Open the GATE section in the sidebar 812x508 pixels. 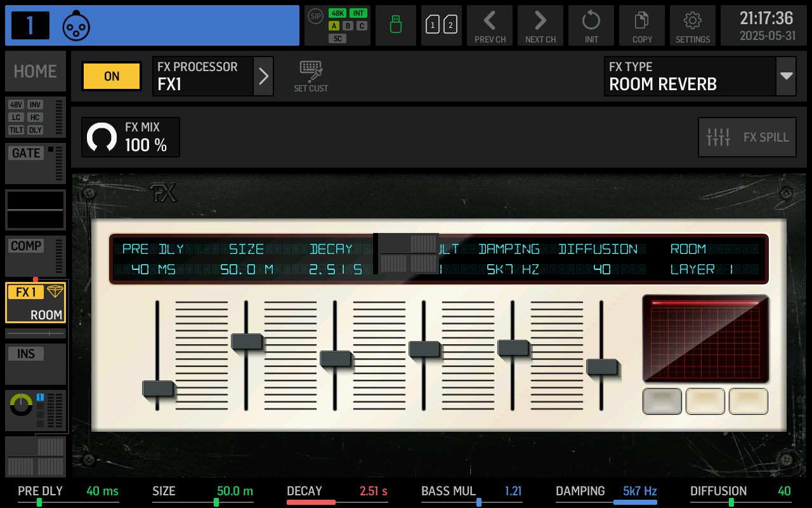pos(25,152)
